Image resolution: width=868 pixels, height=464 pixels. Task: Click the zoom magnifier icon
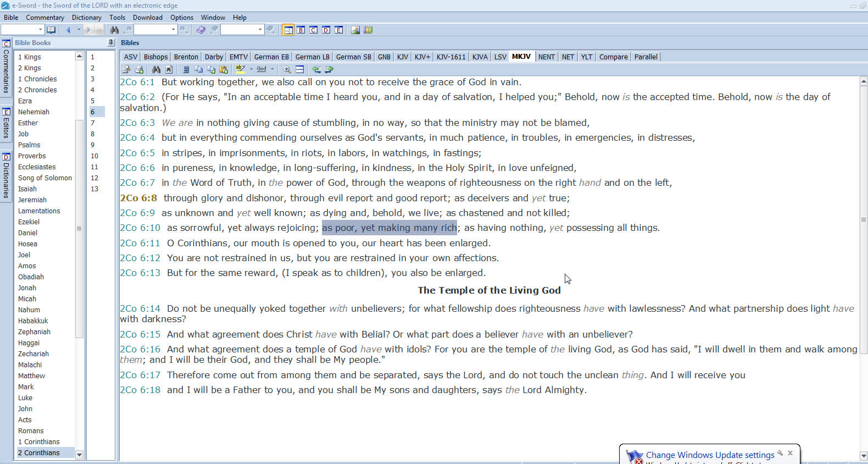(287, 69)
